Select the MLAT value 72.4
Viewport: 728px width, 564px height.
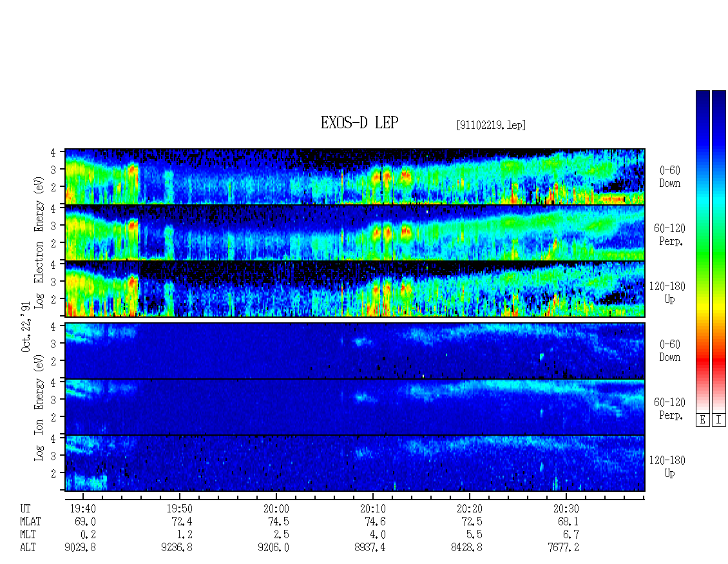[182, 521]
